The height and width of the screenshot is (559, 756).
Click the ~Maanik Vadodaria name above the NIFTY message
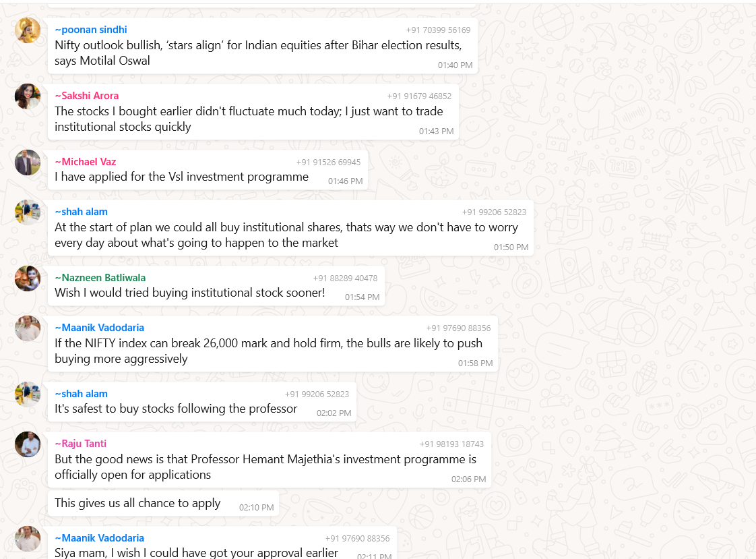99,328
